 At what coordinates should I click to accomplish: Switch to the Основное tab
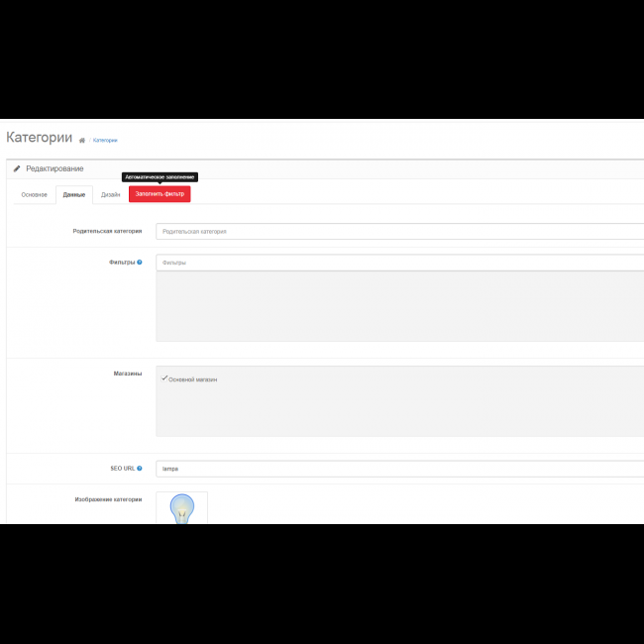click(34, 194)
